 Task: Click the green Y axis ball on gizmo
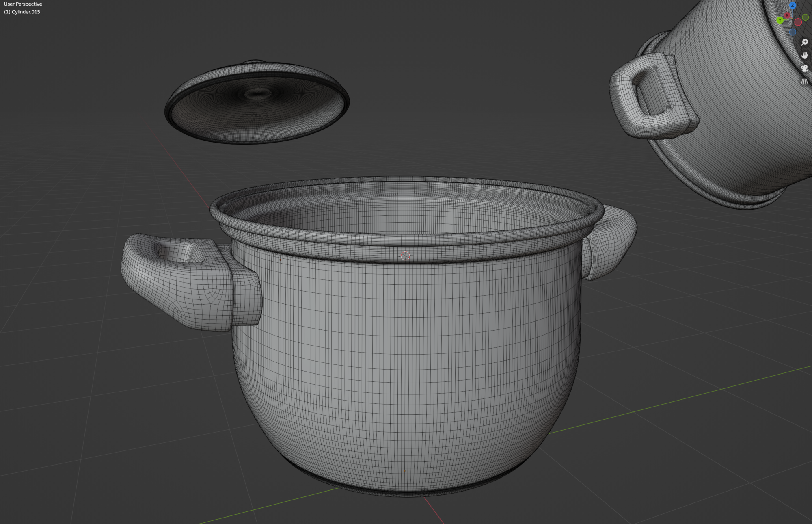780,20
